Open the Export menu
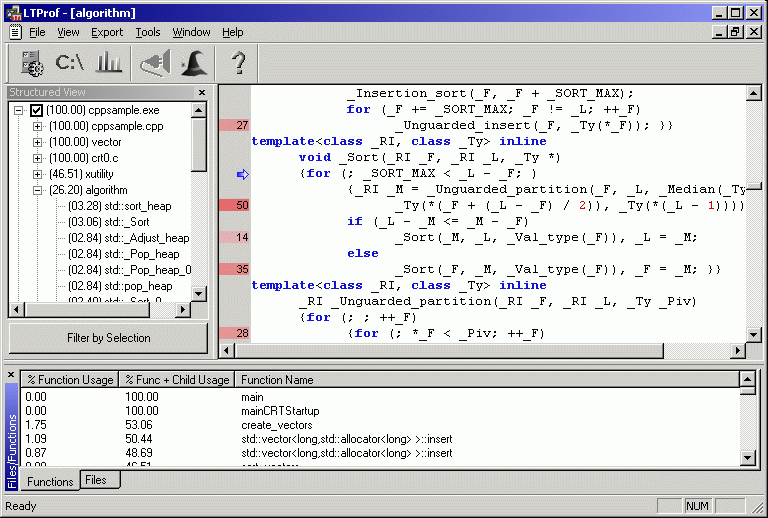 tap(107, 32)
